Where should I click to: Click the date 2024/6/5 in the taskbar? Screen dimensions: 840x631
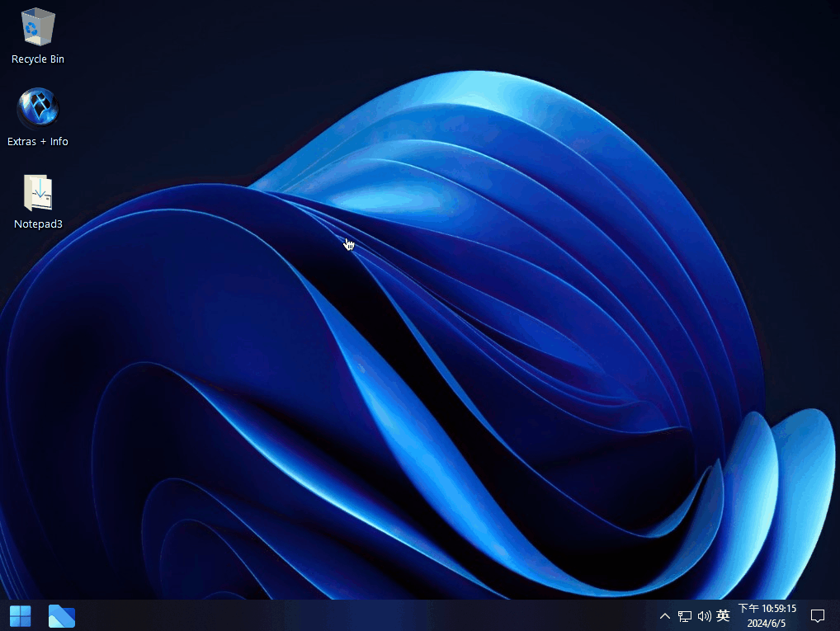[x=766, y=624]
